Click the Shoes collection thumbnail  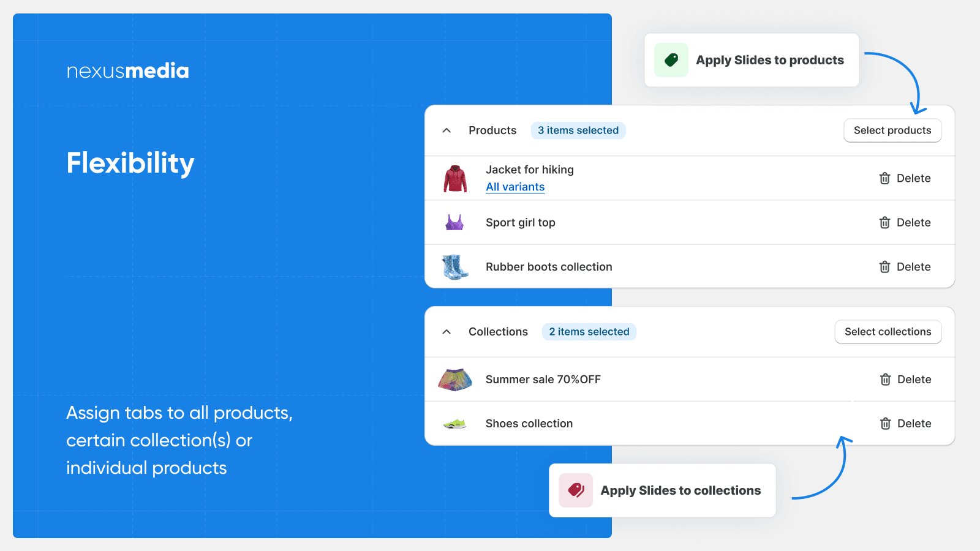(454, 423)
